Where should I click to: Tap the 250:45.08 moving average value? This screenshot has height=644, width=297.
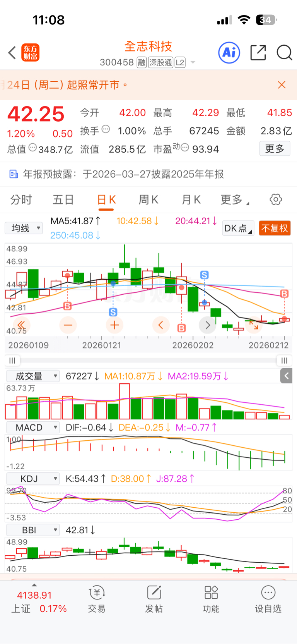(x=75, y=235)
